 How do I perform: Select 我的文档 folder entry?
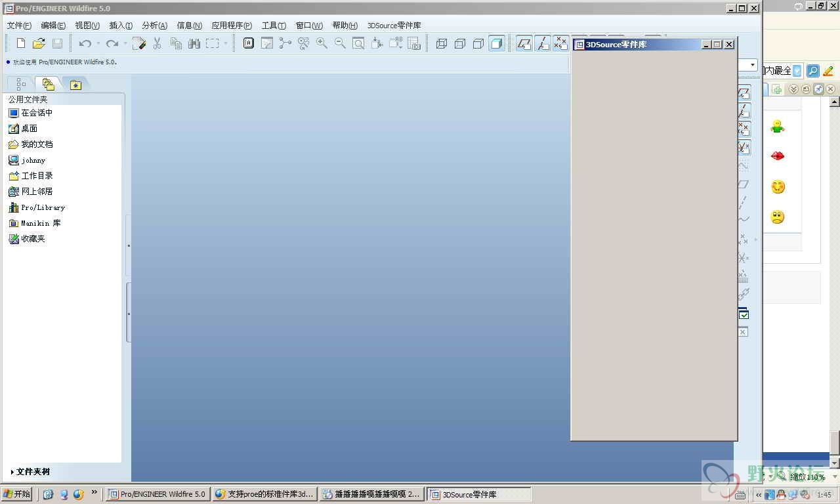pyautogui.click(x=31, y=144)
